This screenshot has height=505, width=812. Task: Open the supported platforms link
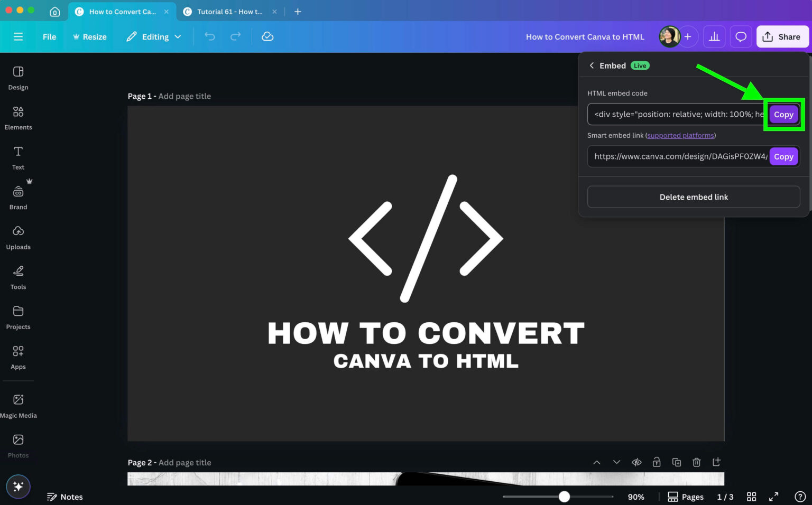click(680, 135)
